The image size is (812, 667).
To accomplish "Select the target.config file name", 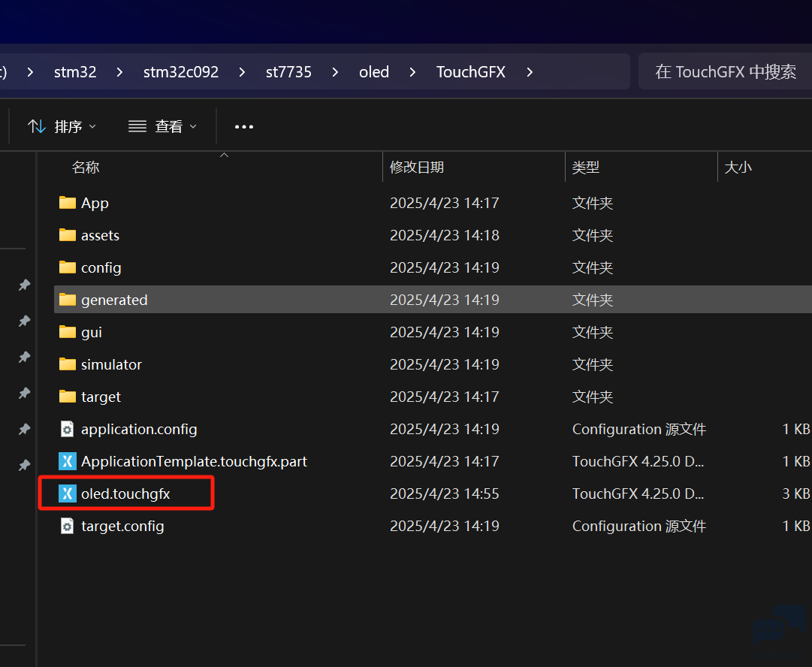I will (x=122, y=526).
